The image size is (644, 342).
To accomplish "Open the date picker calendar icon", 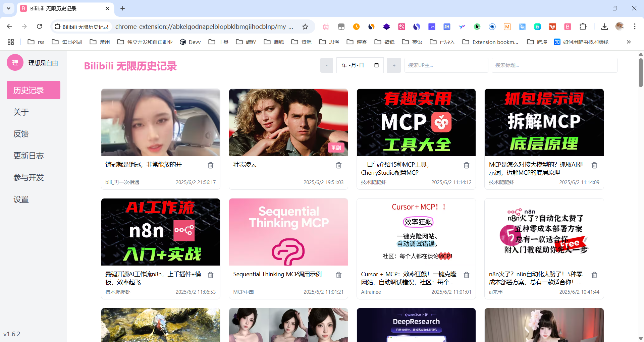I will tap(376, 65).
